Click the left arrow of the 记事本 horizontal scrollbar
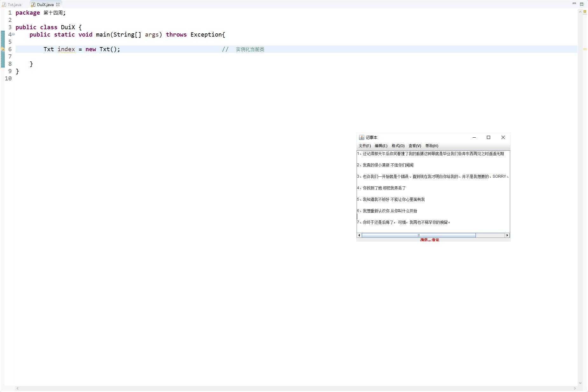The width and height of the screenshot is (588, 392). point(359,235)
